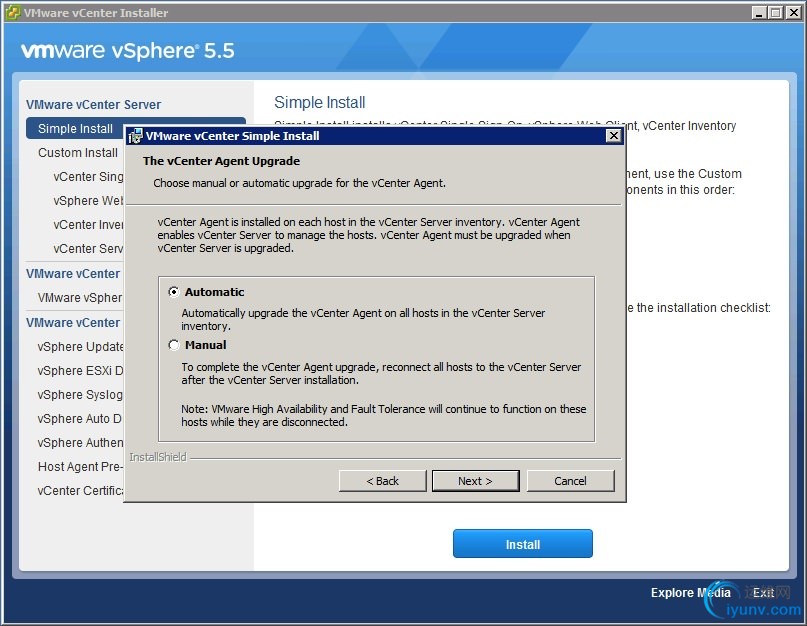The height and width of the screenshot is (626, 807).
Task: Click the 'Choose manual or automatic upgrade' text
Action: [x=300, y=183]
